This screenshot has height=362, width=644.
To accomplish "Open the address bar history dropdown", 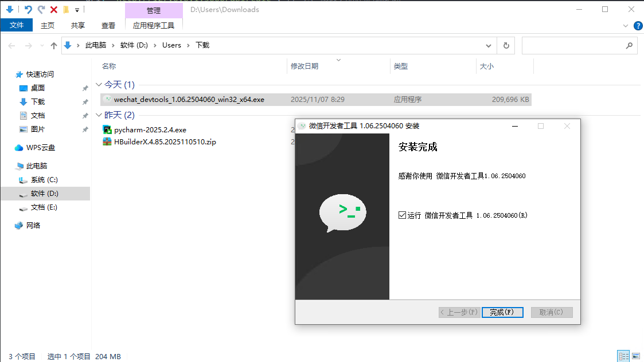I will tap(489, 45).
